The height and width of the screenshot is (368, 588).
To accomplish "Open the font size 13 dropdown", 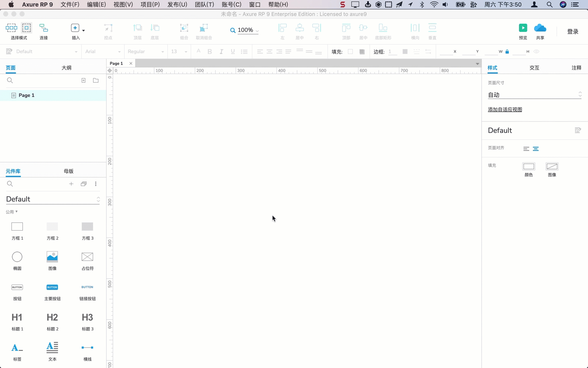I will tap(179, 52).
